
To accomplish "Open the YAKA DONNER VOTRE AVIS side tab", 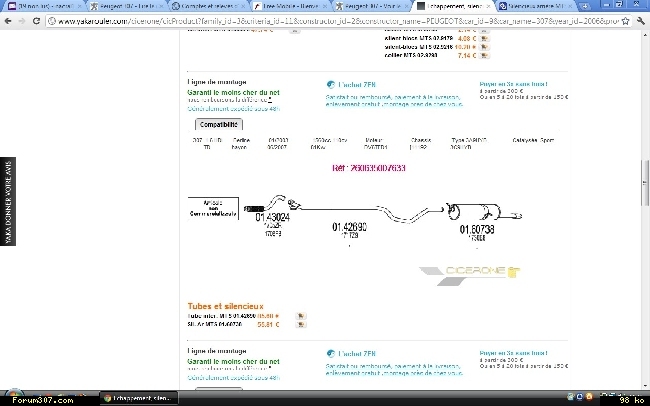I will click(x=8, y=202).
